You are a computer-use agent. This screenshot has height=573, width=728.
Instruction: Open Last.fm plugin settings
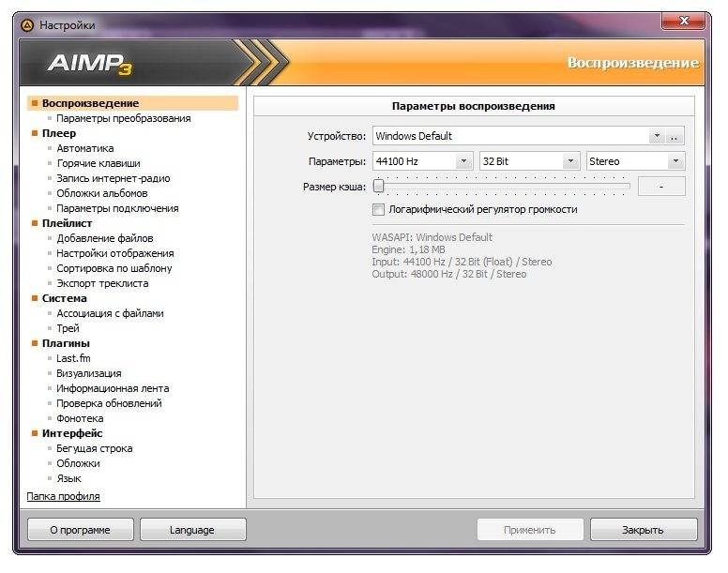(x=73, y=358)
